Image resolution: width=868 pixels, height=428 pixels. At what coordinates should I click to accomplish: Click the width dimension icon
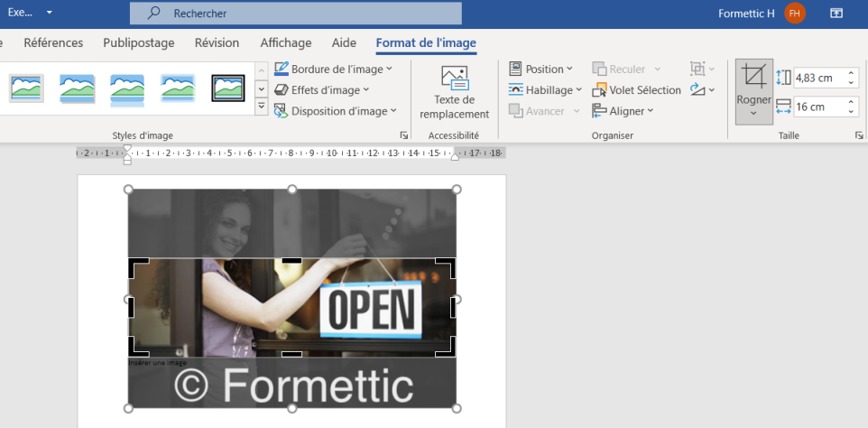(783, 107)
